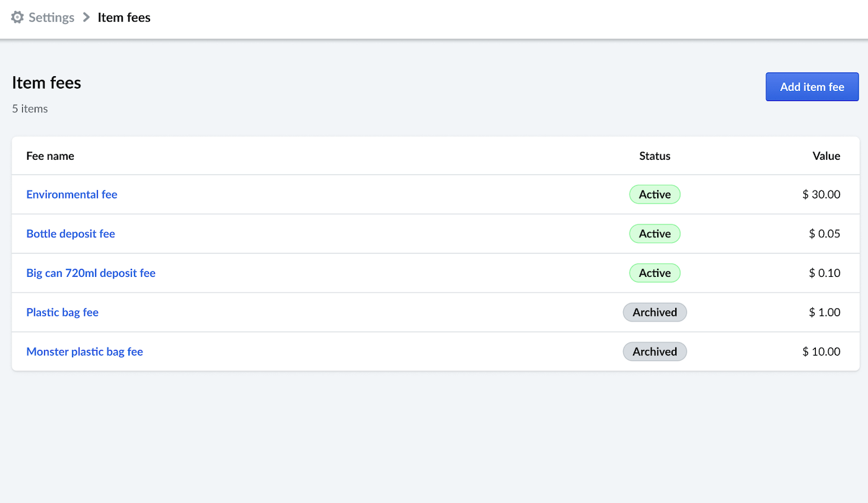Click the $ 10.00 value cell
Screen dimensions: 868x503
coord(821,352)
